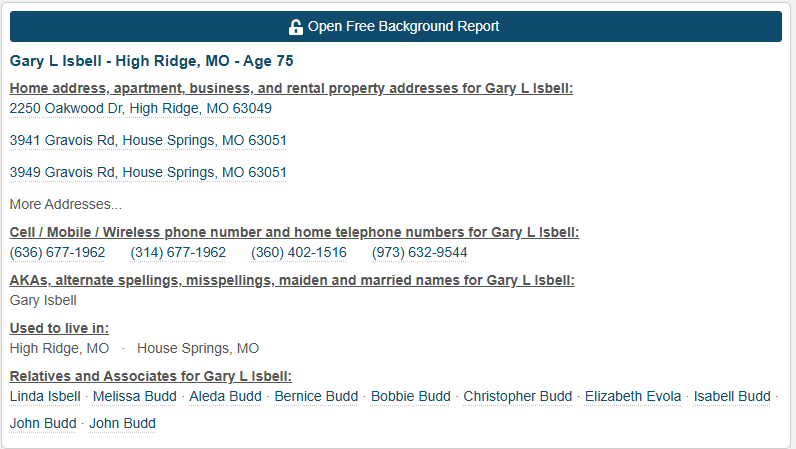This screenshot has width=796, height=449.
Task: Select phone number (360) 402-1516
Action: point(299,252)
